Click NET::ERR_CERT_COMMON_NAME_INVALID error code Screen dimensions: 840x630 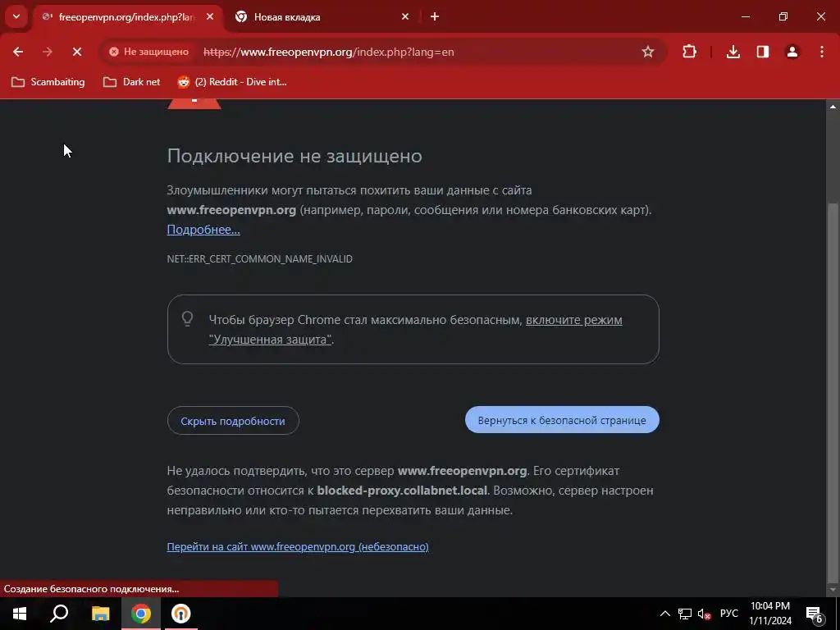point(260,258)
